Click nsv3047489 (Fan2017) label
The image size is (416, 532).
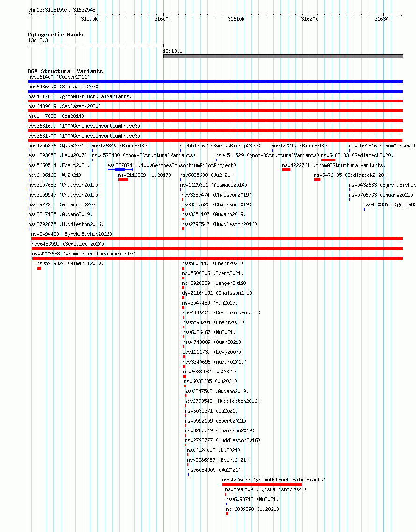pos(210,303)
